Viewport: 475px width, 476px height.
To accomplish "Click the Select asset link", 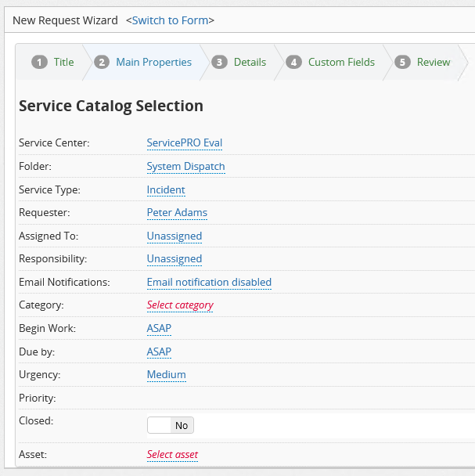I will [172, 454].
